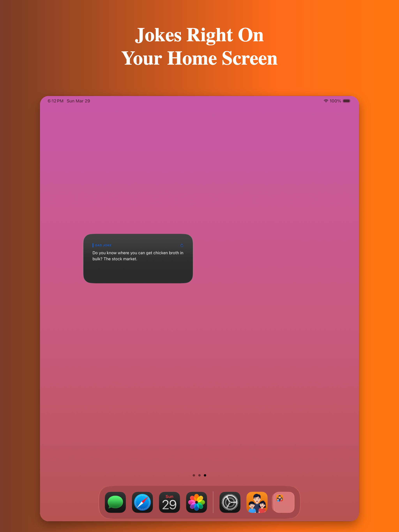Open the Settings gear app
Viewport: 399px width, 532px height.
[x=230, y=502]
